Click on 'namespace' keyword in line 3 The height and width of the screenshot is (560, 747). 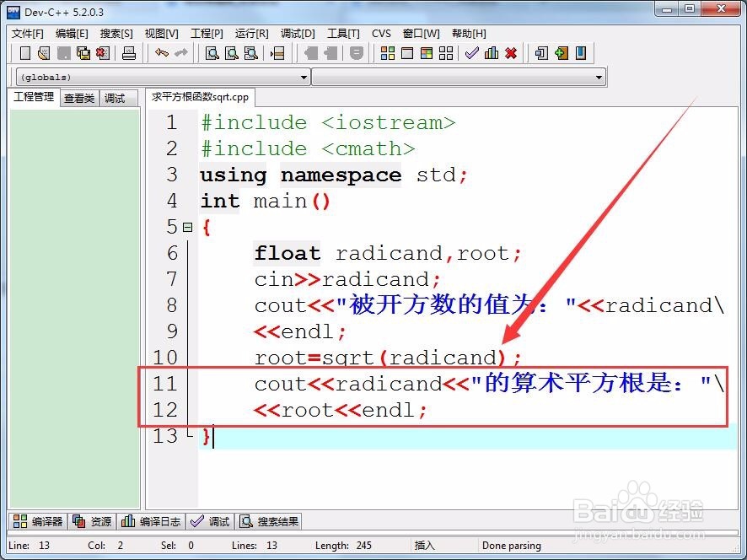[341, 175]
